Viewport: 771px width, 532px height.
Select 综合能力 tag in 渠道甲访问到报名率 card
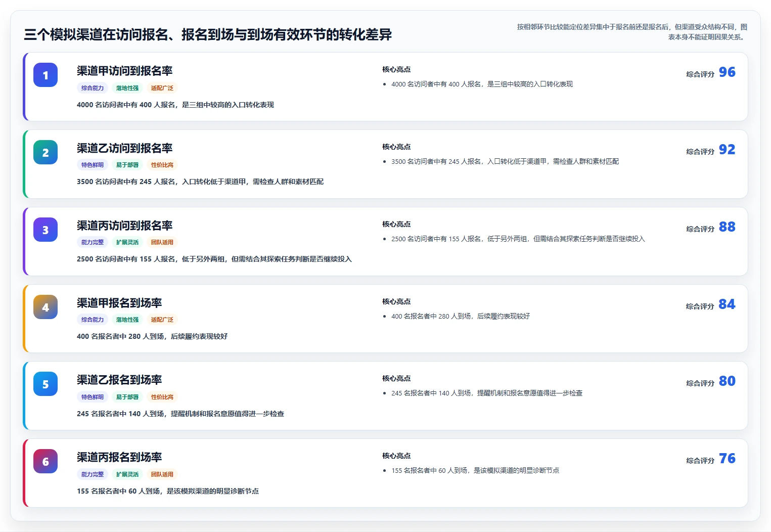pyautogui.click(x=93, y=88)
